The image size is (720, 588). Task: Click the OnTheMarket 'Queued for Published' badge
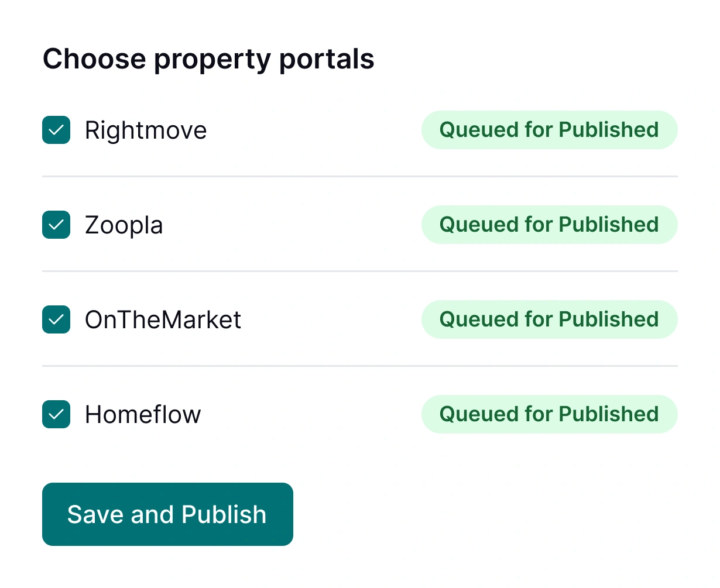click(549, 319)
